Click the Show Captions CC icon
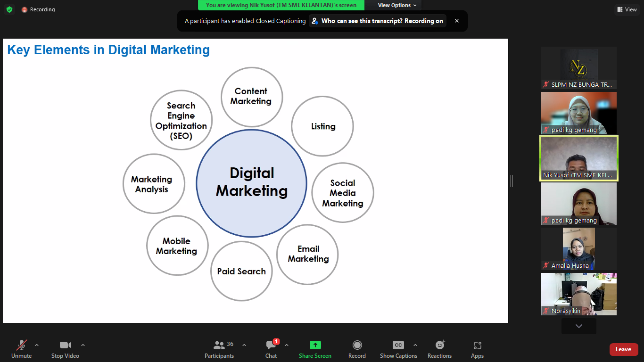The height and width of the screenshot is (362, 644). pos(398,345)
